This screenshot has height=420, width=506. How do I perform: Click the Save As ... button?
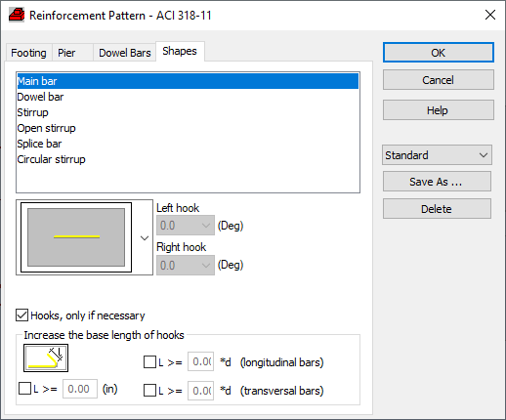point(437,182)
